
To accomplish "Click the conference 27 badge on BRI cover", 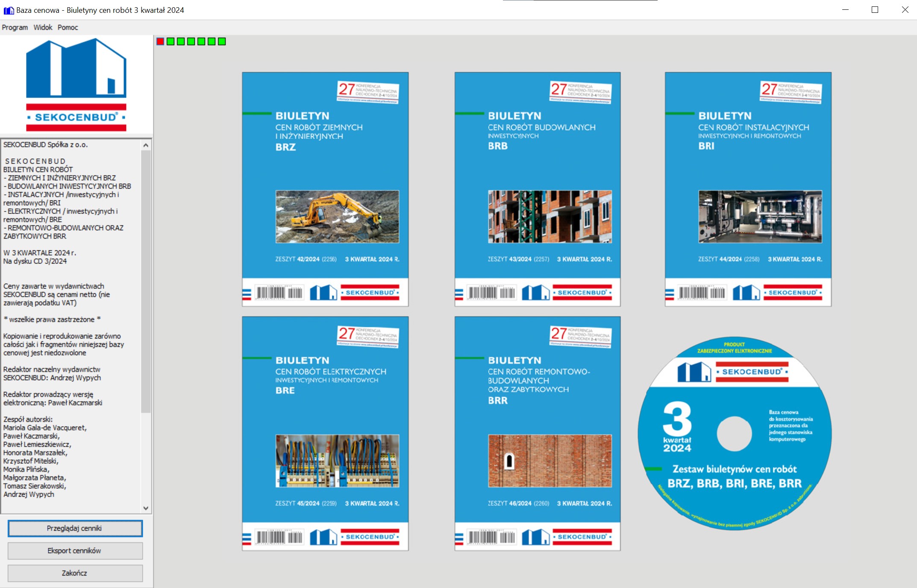I will click(791, 92).
